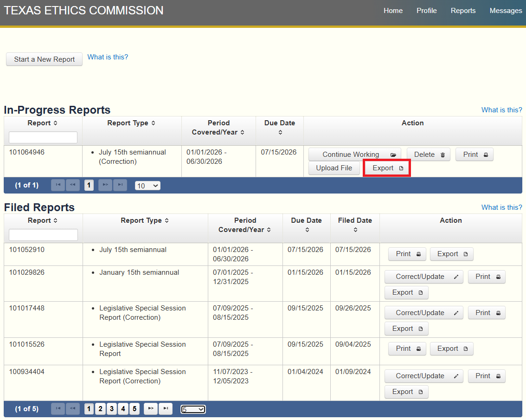The image size is (526, 420).
Task: Export filed report 100934404
Action: (x=407, y=392)
